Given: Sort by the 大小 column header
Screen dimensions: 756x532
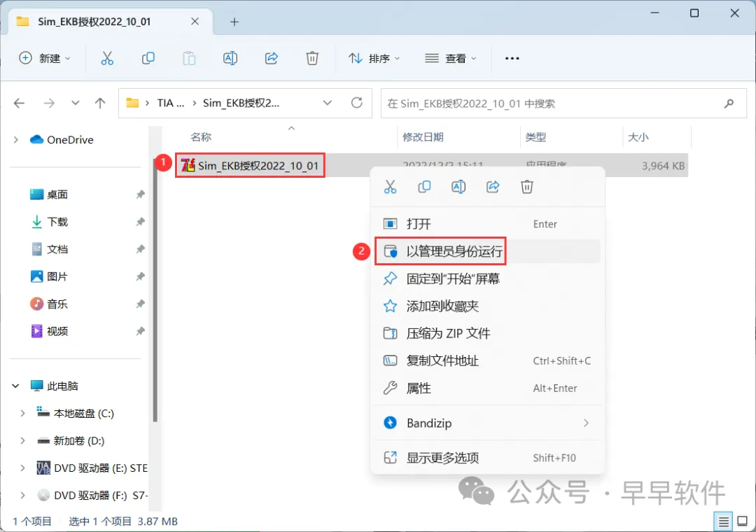Looking at the screenshot, I should point(638,137).
